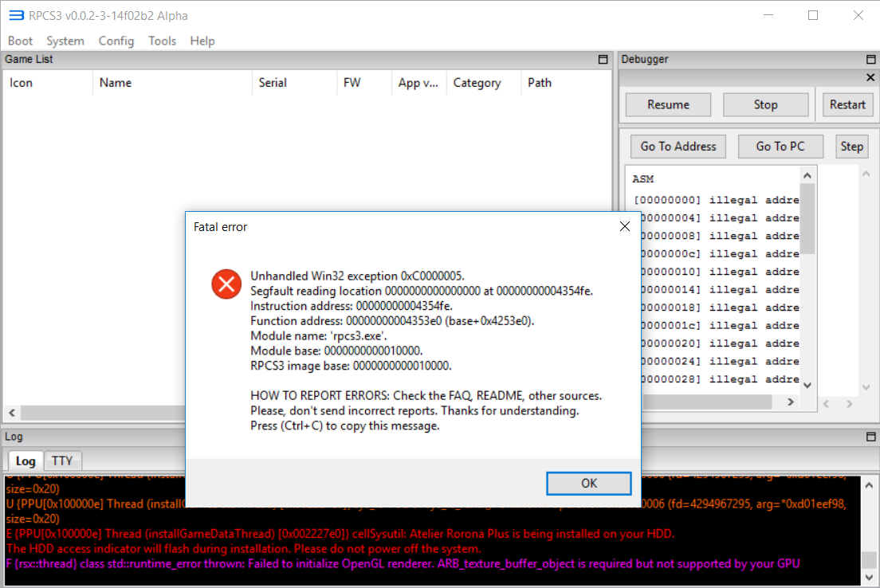Maximize the RPCS3 window

pyautogui.click(x=813, y=16)
